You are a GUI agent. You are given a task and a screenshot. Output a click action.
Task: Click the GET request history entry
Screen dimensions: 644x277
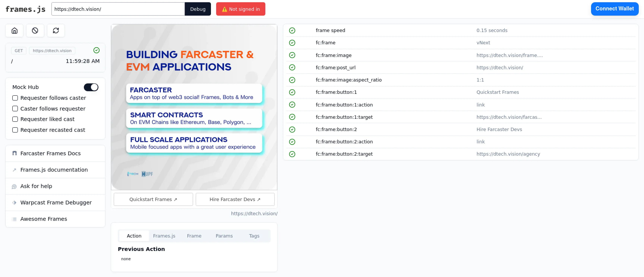pyautogui.click(x=55, y=58)
